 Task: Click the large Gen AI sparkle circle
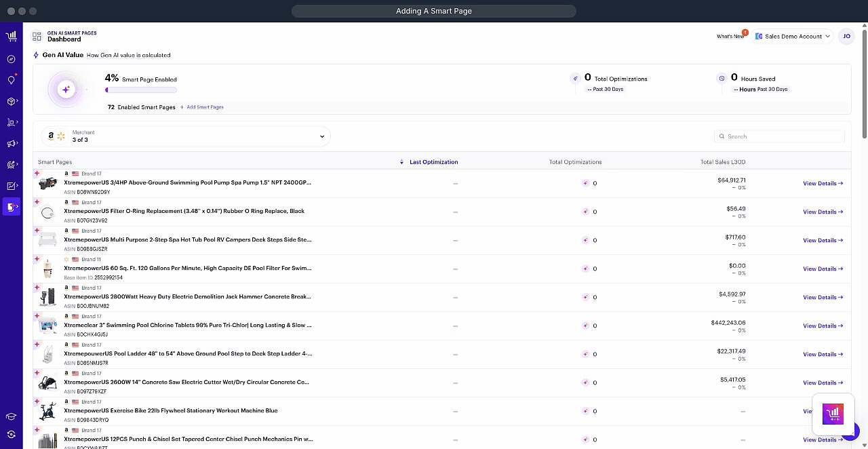[x=66, y=89]
